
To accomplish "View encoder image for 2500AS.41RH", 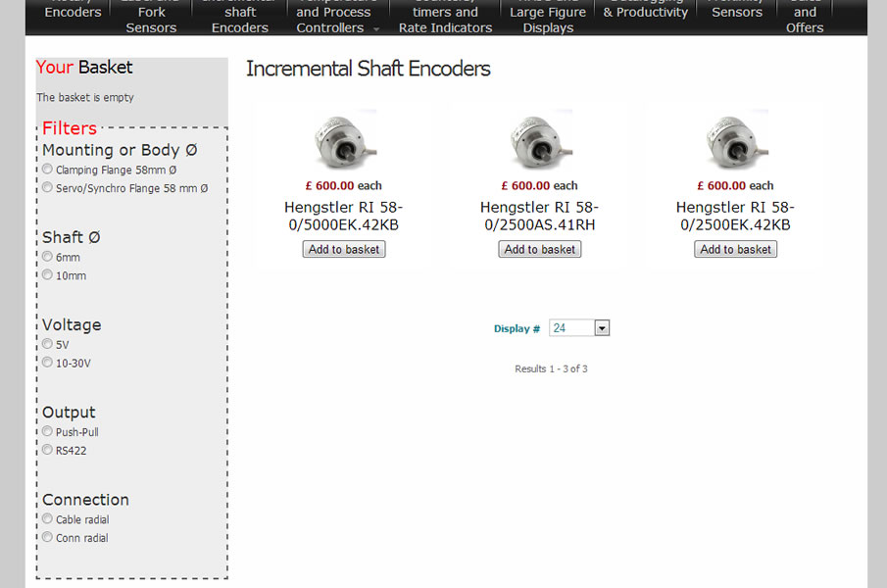I will pyautogui.click(x=541, y=141).
